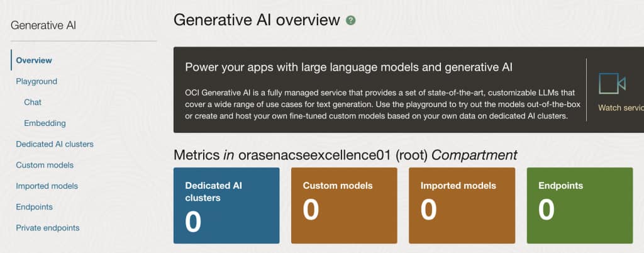Click the Imported models metric tile
Image resolution: width=644 pixels, height=253 pixels.
tap(462, 205)
